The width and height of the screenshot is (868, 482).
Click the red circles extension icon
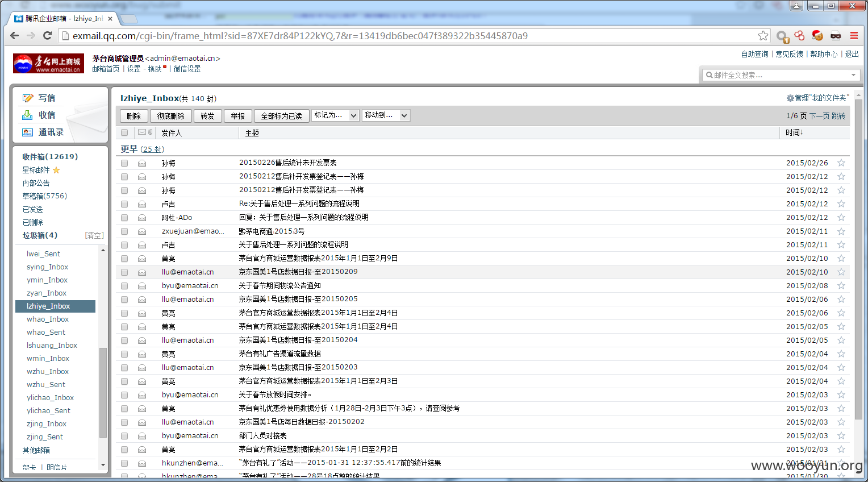[x=799, y=36]
